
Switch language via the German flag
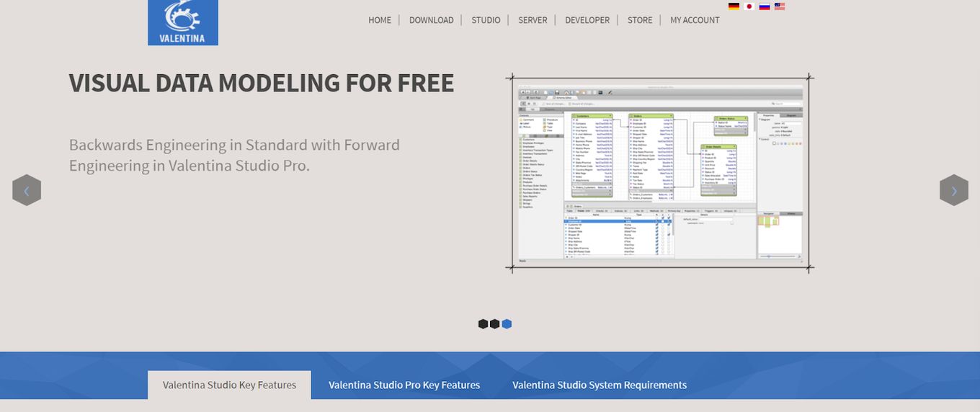click(734, 6)
